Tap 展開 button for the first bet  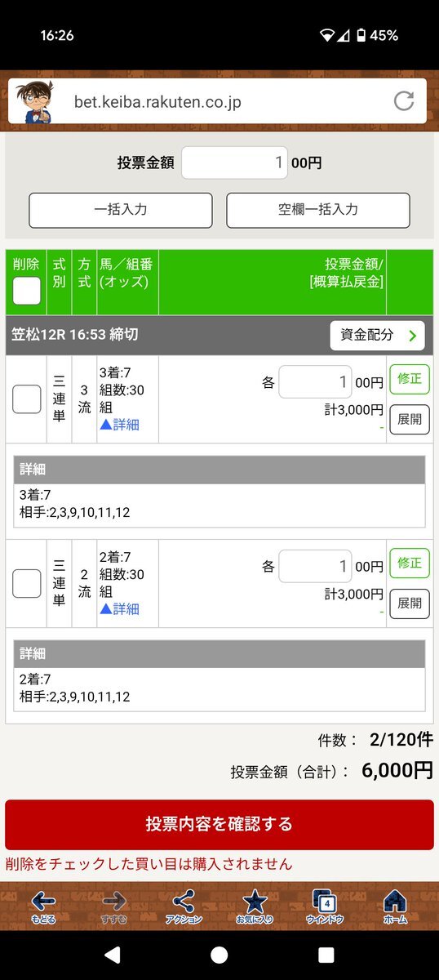pos(409,419)
